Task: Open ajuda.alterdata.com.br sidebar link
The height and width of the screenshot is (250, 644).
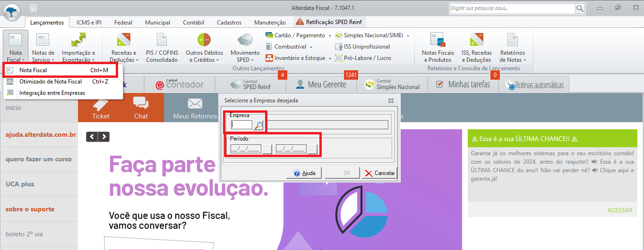Action: click(41, 134)
